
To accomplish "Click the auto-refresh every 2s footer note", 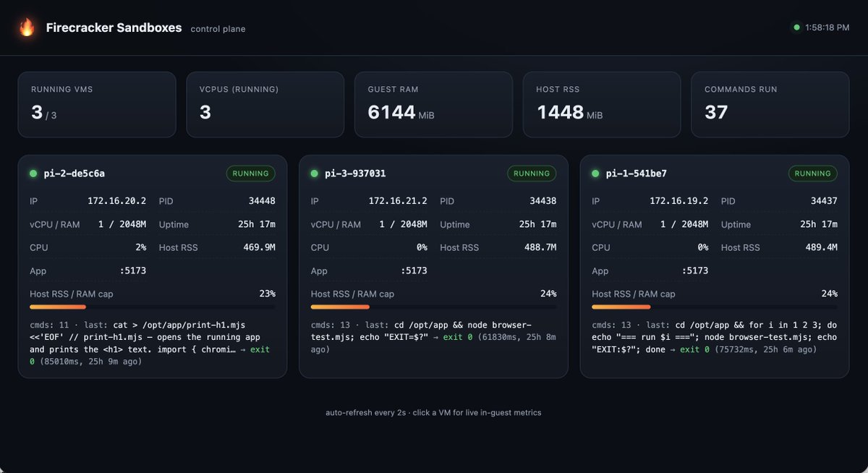I will (433, 412).
